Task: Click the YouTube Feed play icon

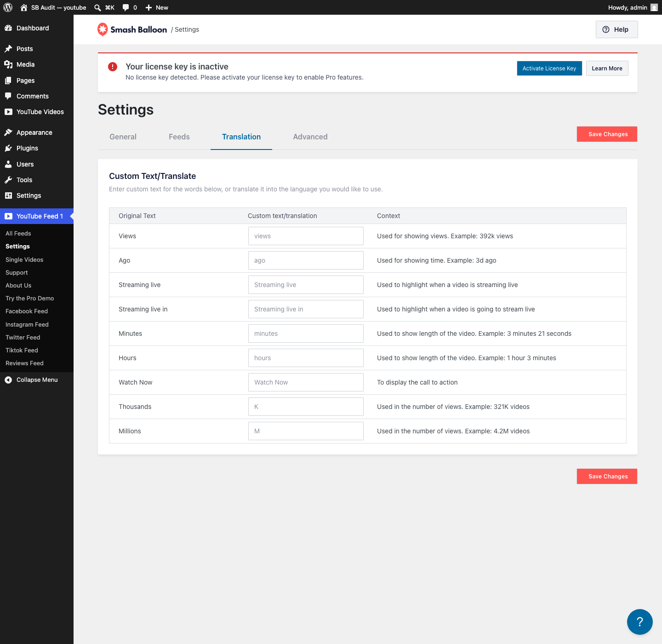Action: coord(8,216)
